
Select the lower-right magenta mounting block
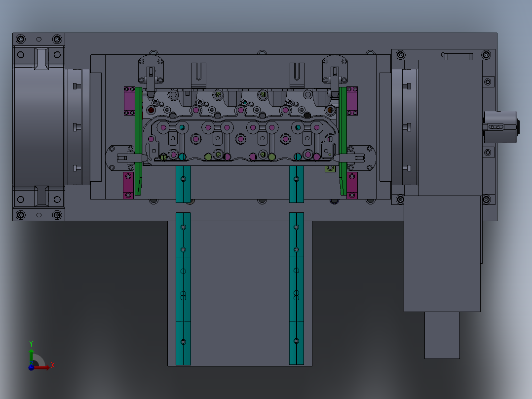pos(352,185)
